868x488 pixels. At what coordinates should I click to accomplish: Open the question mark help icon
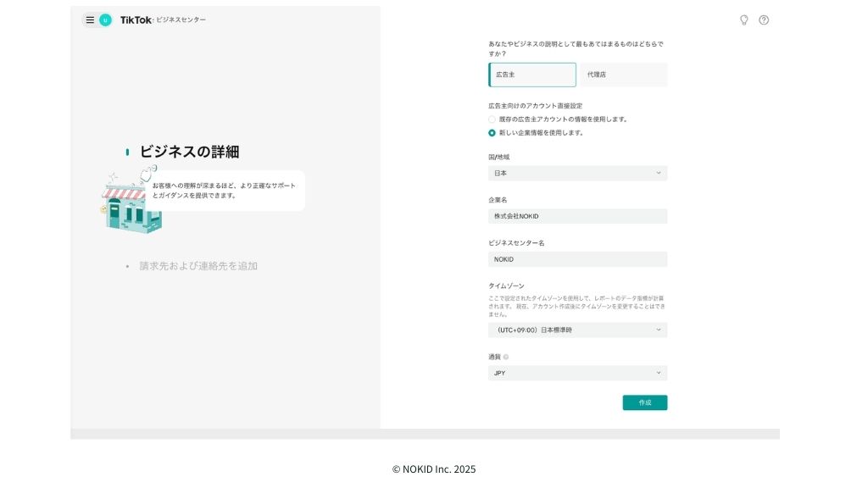(764, 20)
